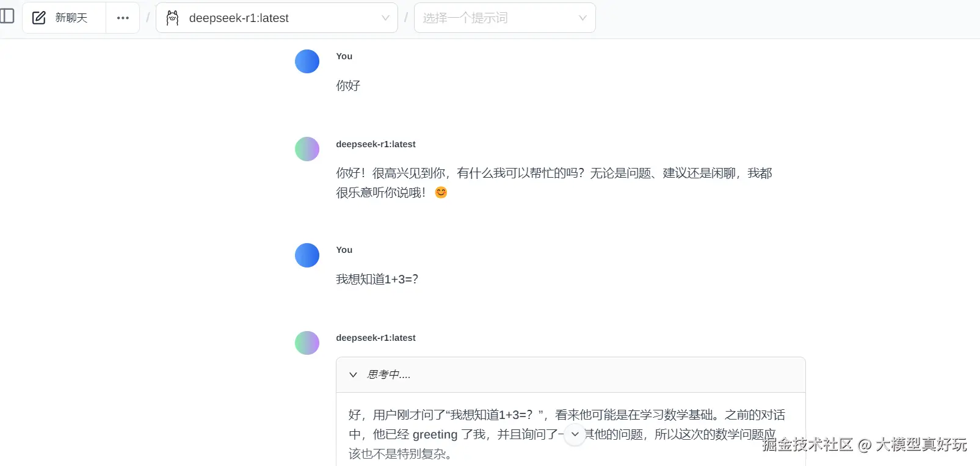Open the deepseek-r1:latest model dropdown
The height and width of the screenshot is (466, 980).
pyautogui.click(x=277, y=18)
